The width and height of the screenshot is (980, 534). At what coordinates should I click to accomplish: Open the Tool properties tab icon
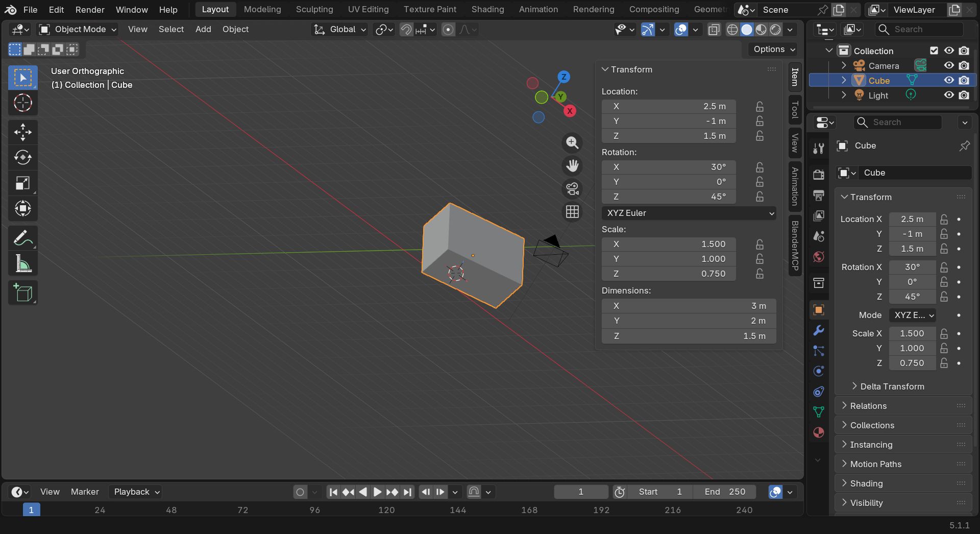(819, 148)
